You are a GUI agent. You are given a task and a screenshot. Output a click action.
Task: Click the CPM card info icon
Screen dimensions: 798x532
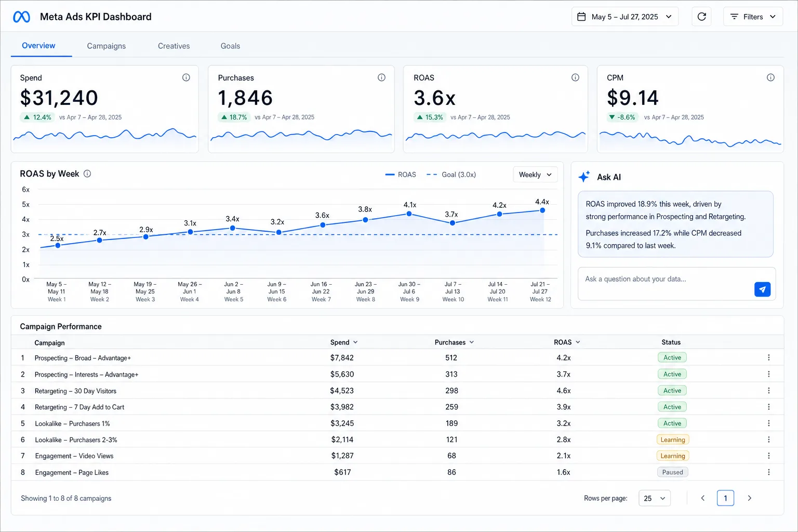[770, 77]
